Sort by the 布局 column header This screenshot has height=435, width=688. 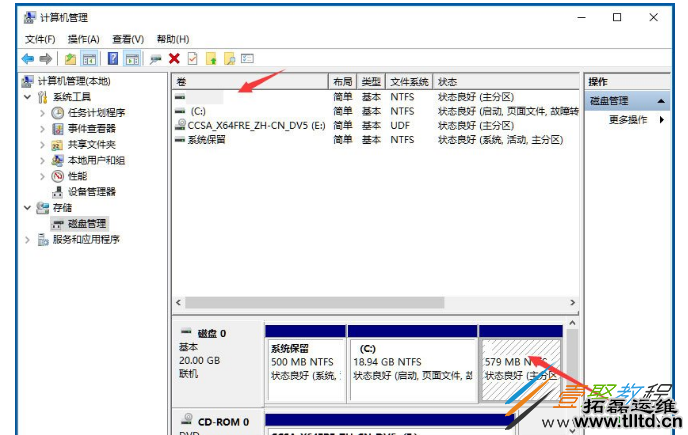pos(343,82)
